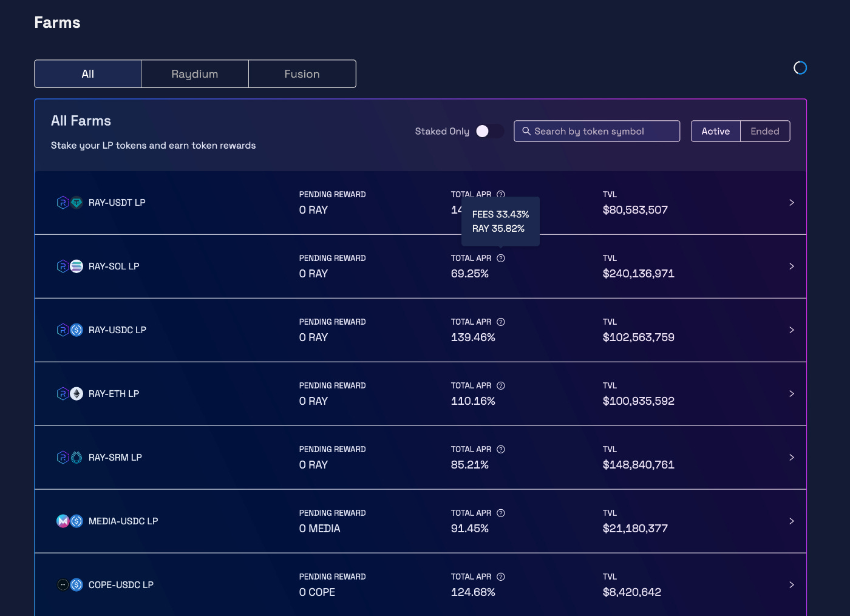Click the 0 COPE pending reward value
The image size is (850, 616).
[318, 592]
